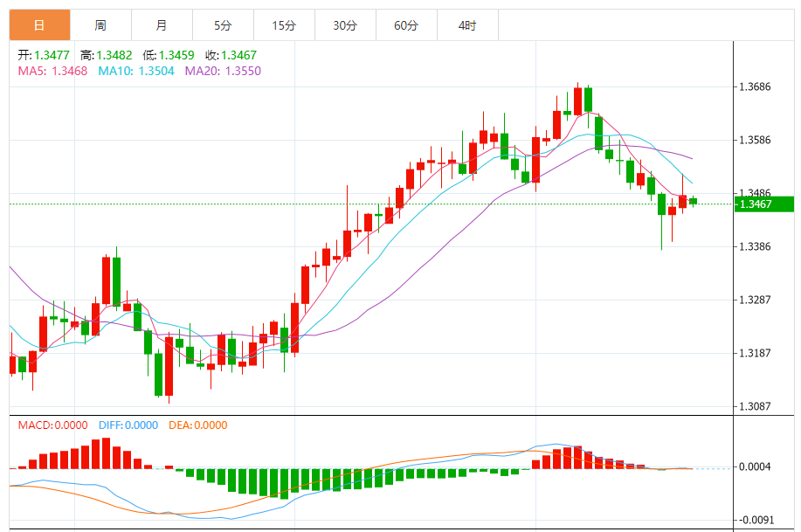Screen dimensions: 801x532
Task: Open the 60分 timeframe tab
Action: pyautogui.click(x=406, y=25)
